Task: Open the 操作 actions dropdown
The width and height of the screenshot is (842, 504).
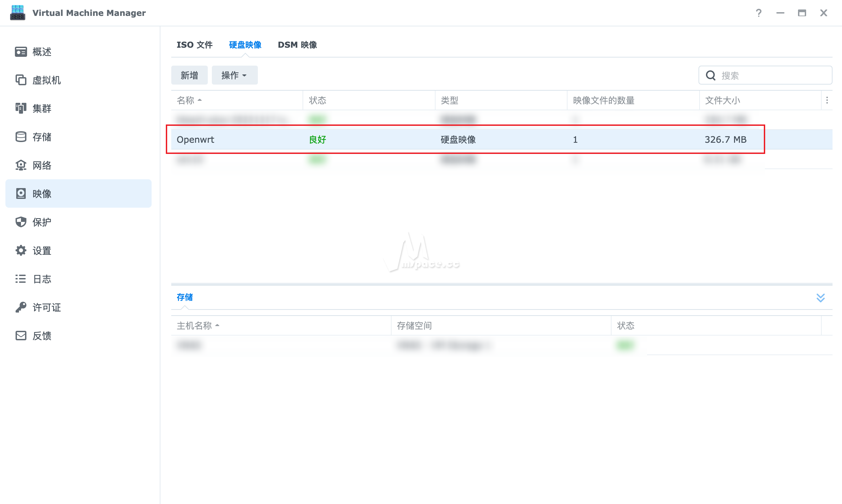Action: coord(234,75)
